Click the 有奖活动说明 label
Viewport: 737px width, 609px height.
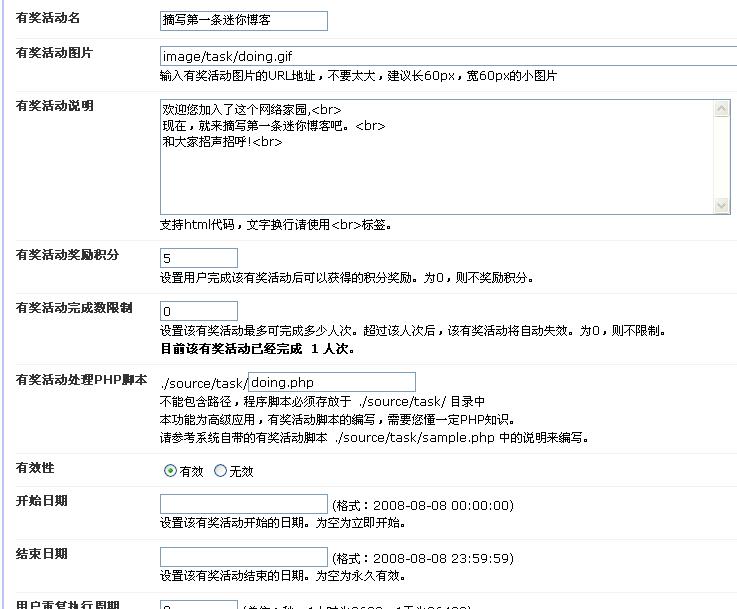(55, 106)
